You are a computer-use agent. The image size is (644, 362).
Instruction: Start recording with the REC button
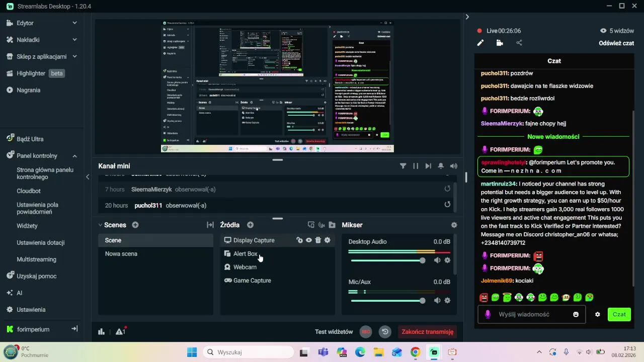tap(366, 332)
